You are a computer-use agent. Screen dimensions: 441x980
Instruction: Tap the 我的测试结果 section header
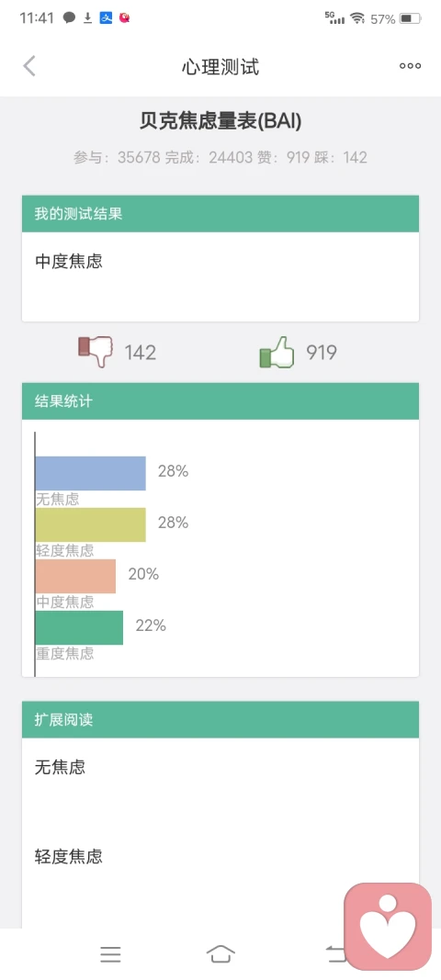220,214
